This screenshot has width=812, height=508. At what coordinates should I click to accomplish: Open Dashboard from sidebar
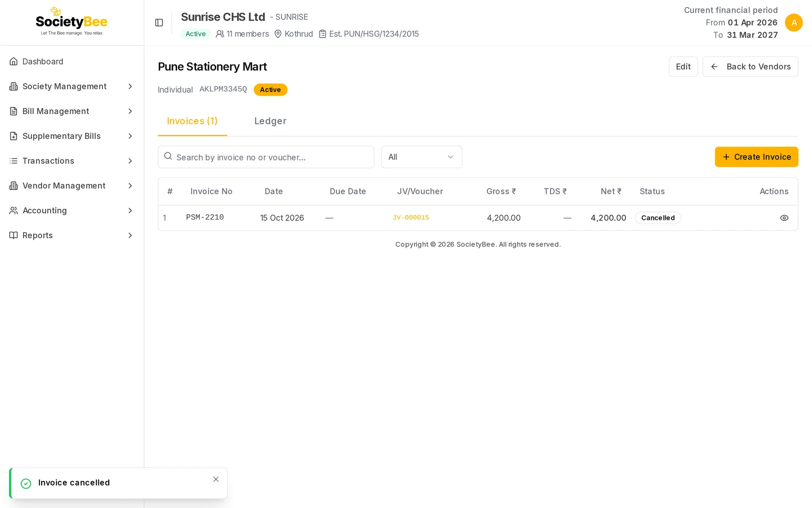click(72, 61)
